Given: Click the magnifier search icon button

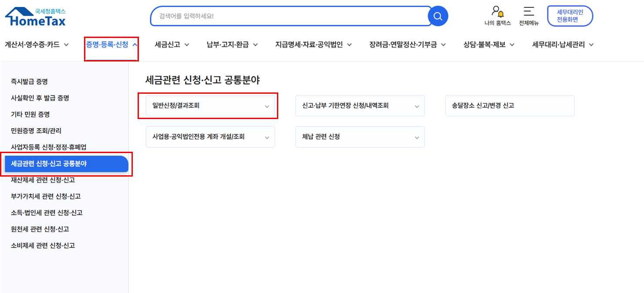Looking at the screenshot, I should (438, 17).
